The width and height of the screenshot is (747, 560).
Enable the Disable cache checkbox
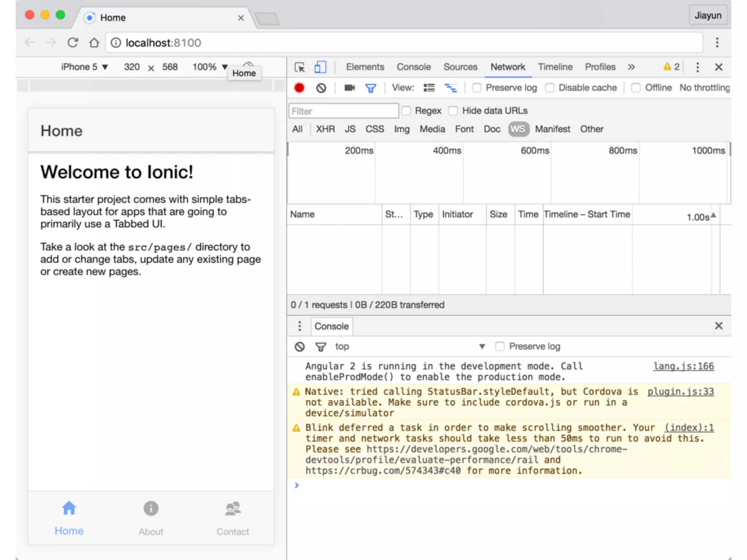point(550,88)
